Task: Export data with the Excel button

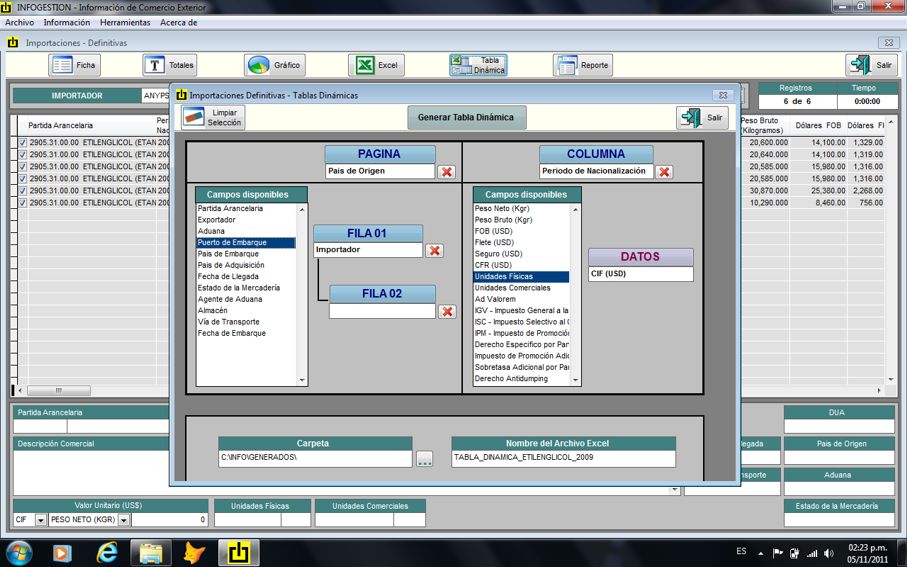Action: [376, 65]
